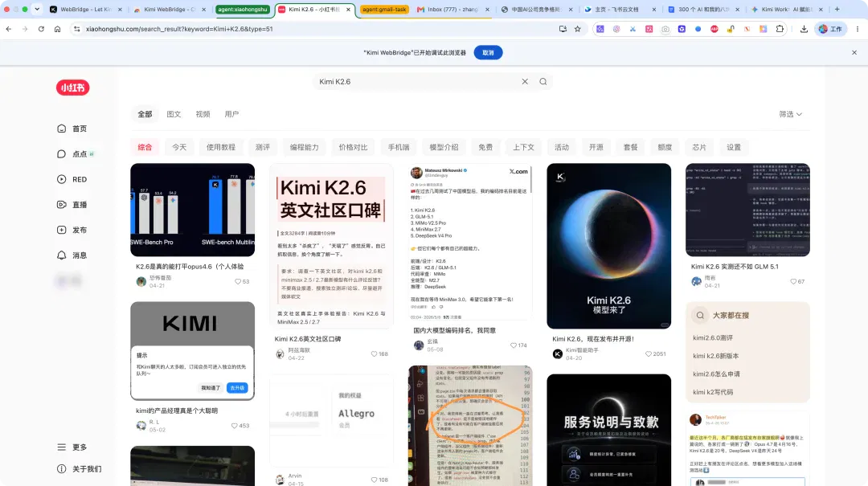
Task: Select the 图文 results tab
Action: pyautogui.click(x=174, y=114)
